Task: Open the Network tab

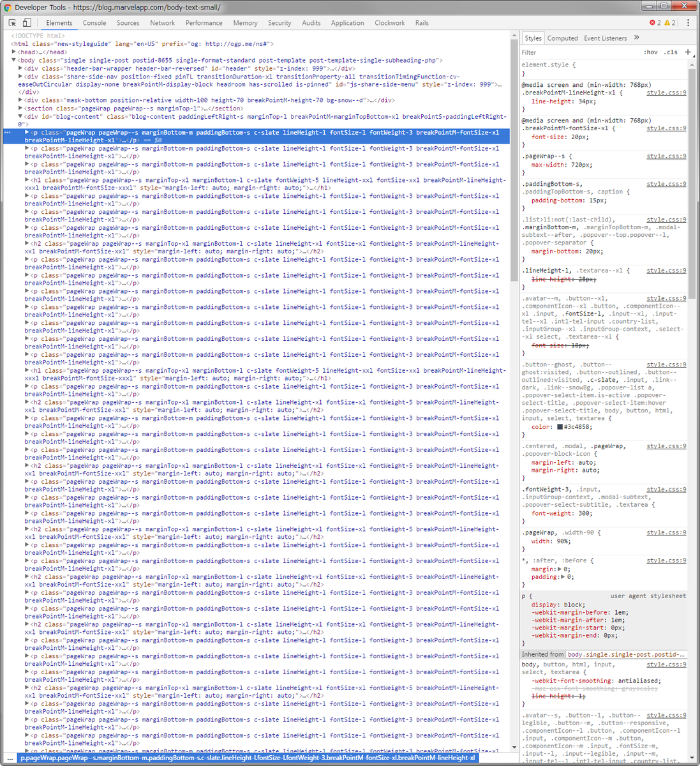Action: pos(162,23)
